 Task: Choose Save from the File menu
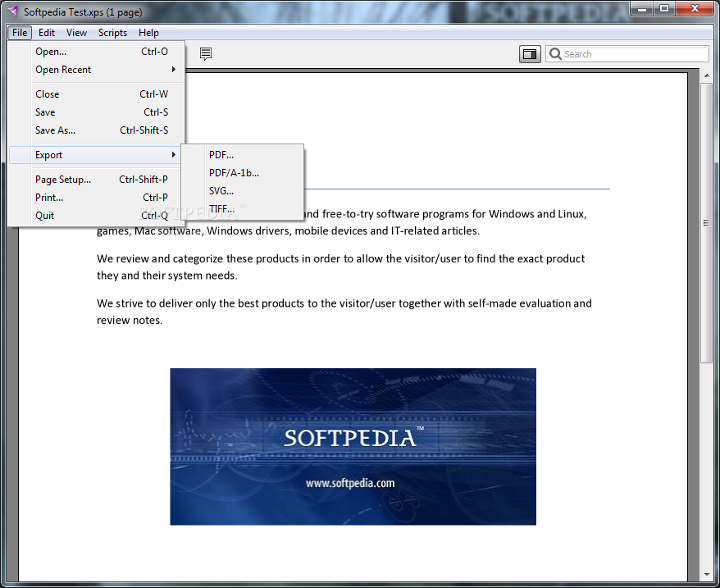97,112
